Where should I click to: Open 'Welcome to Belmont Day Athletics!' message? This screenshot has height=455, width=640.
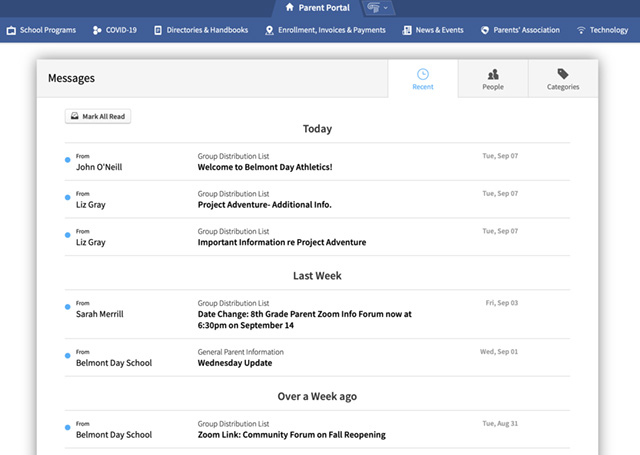[x=264, y=167]
